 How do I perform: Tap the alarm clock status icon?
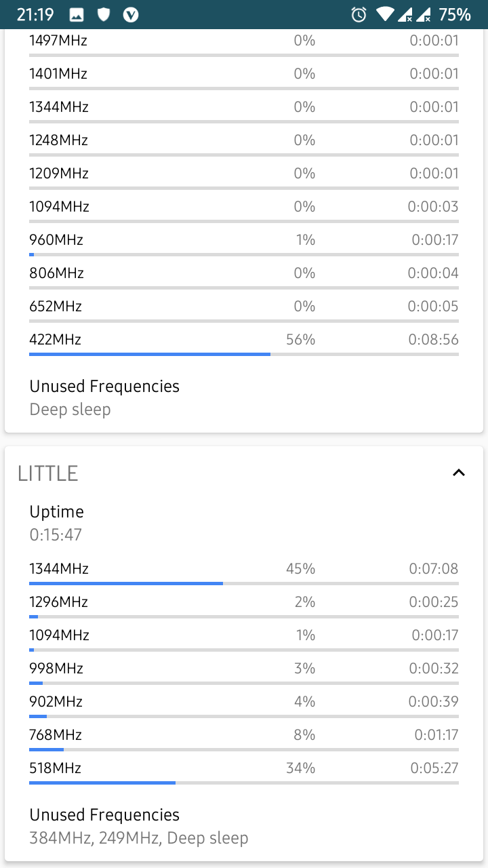(359, 14)
